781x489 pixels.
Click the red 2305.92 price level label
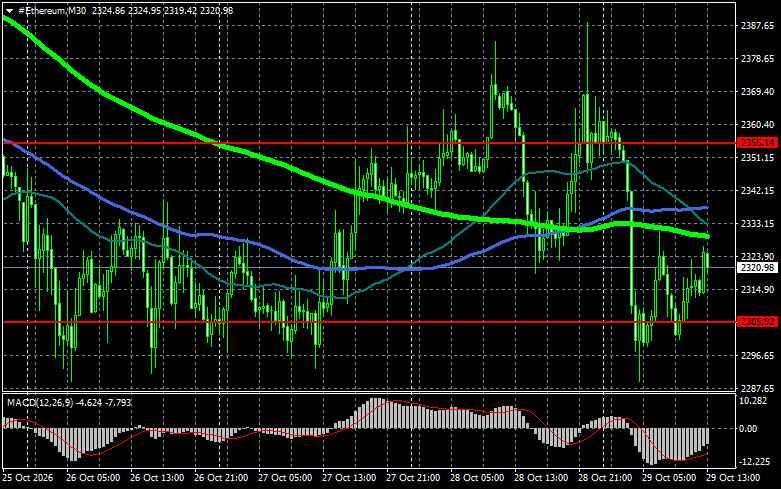[x=758, y=322]
